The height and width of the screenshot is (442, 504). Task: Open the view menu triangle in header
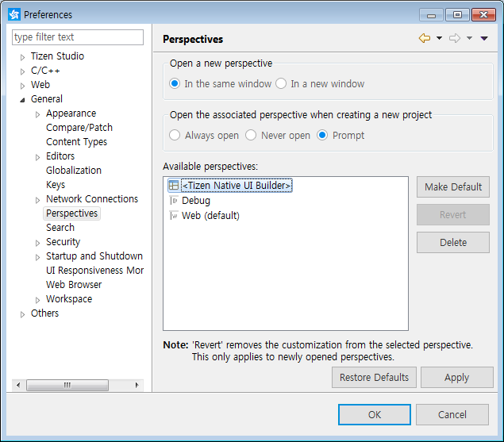484,38
